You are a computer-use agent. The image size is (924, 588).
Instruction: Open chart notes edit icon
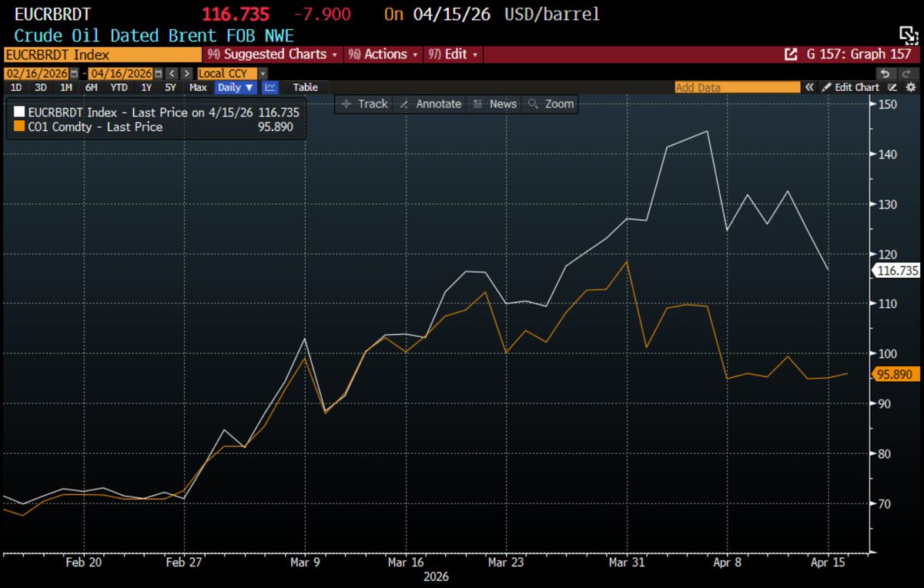[x=892, y=87]
